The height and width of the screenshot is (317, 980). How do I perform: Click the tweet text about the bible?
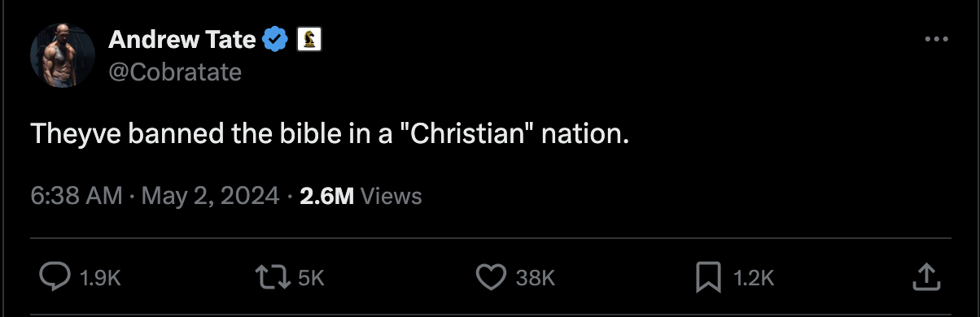[330, 133]
